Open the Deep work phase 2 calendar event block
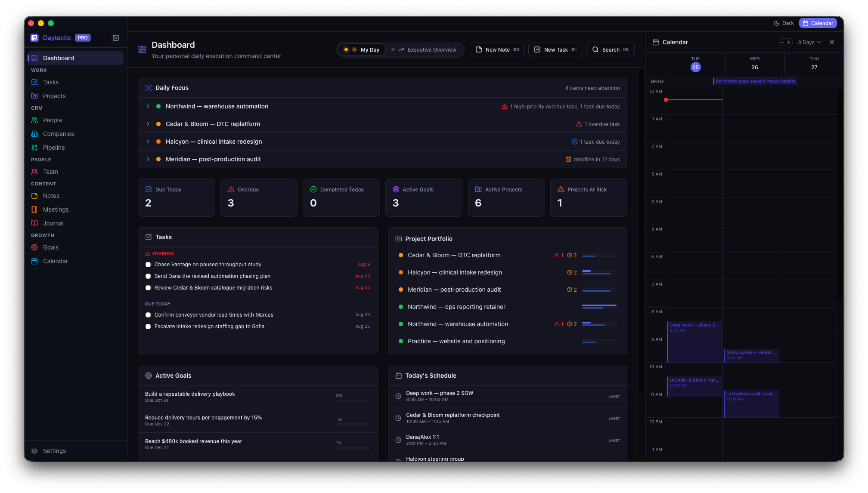The image size is (868, 493). (x=694, y=342)
